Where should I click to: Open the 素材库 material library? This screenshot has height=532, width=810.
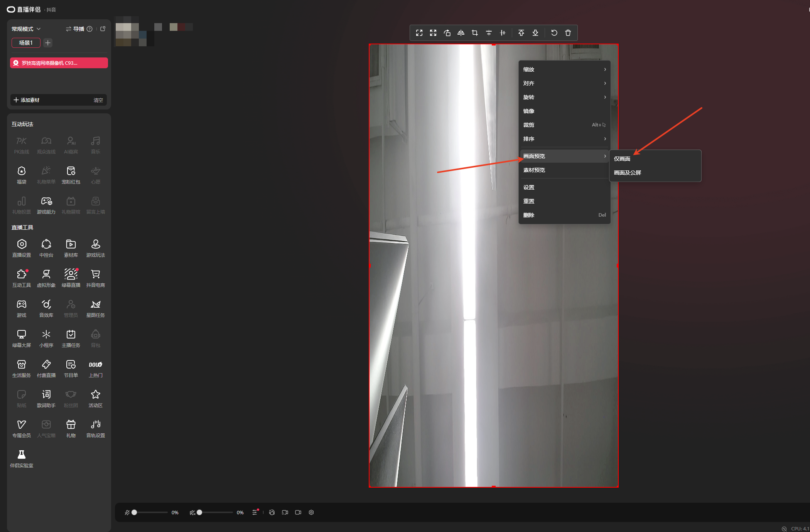coord(71,248)
